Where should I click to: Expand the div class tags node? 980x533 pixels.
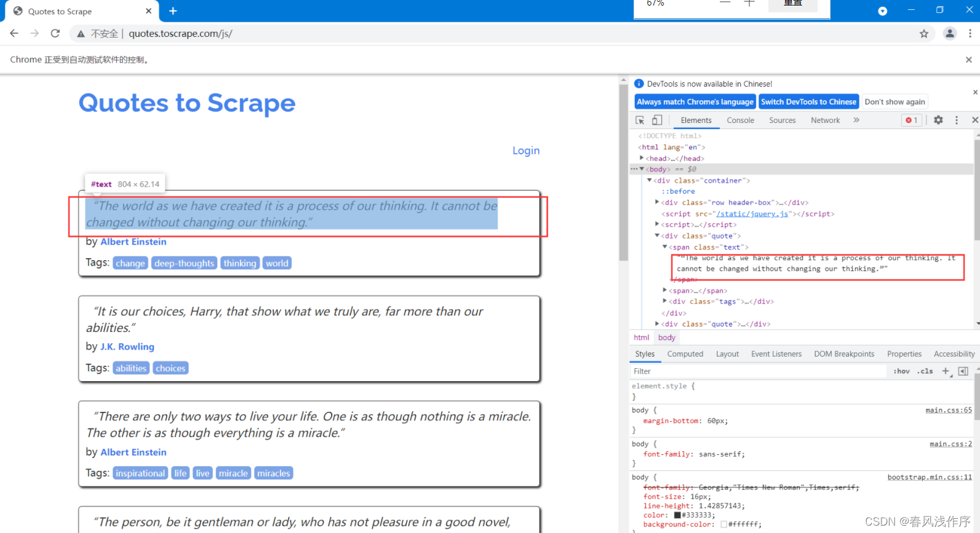(x=664, y=301)
